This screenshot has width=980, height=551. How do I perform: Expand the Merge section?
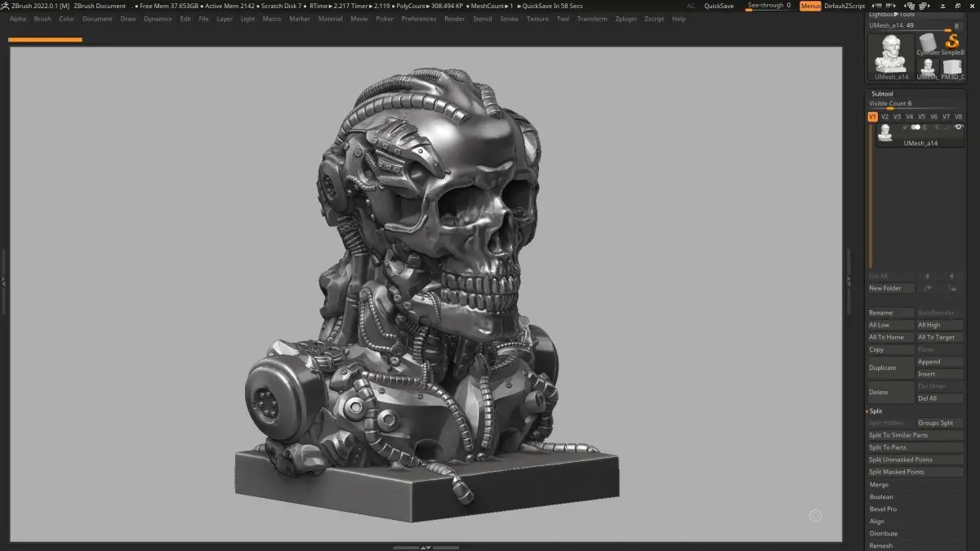coord(879,485)
